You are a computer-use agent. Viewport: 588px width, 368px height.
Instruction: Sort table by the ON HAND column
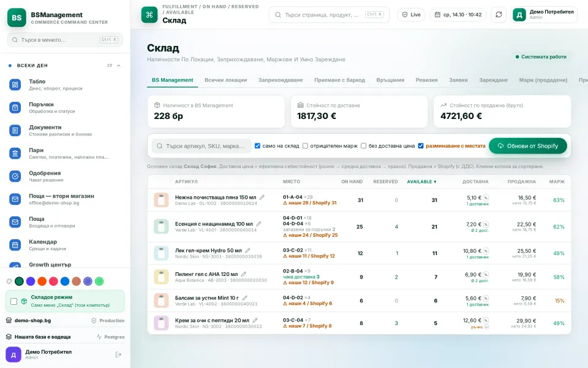click(352, 182)
